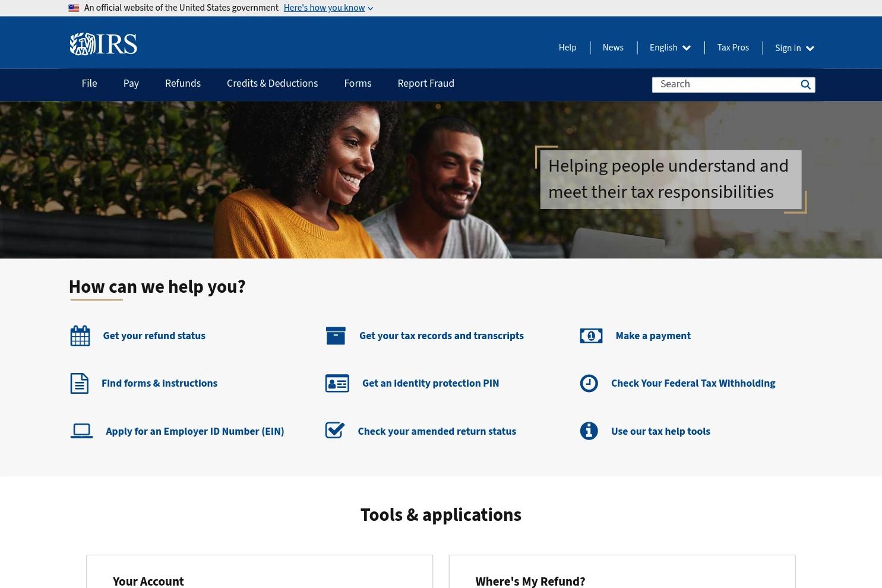Click the laptop icon for EIN application
The width and height of the screenshot is (882, 588).
[x=81, y=431]
